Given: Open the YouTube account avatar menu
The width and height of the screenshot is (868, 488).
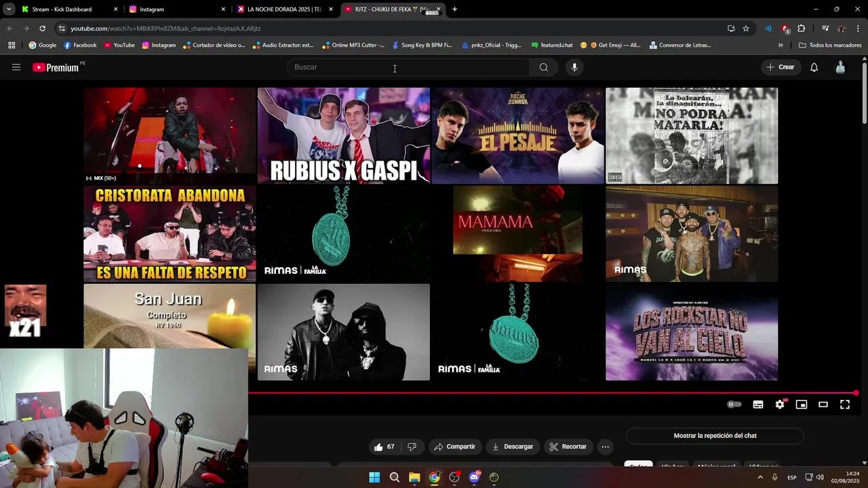Looking at the screenshot, I should 841,67.
